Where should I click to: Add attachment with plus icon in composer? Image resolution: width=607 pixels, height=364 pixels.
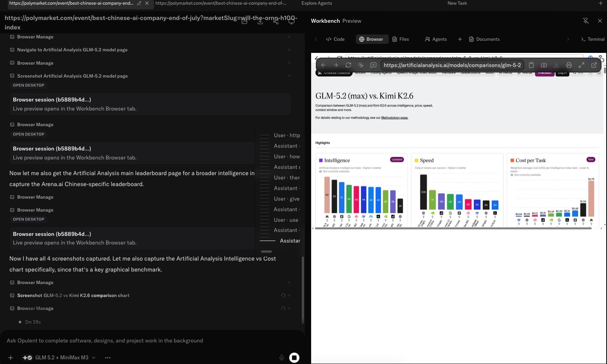click(x=11, y=358)
